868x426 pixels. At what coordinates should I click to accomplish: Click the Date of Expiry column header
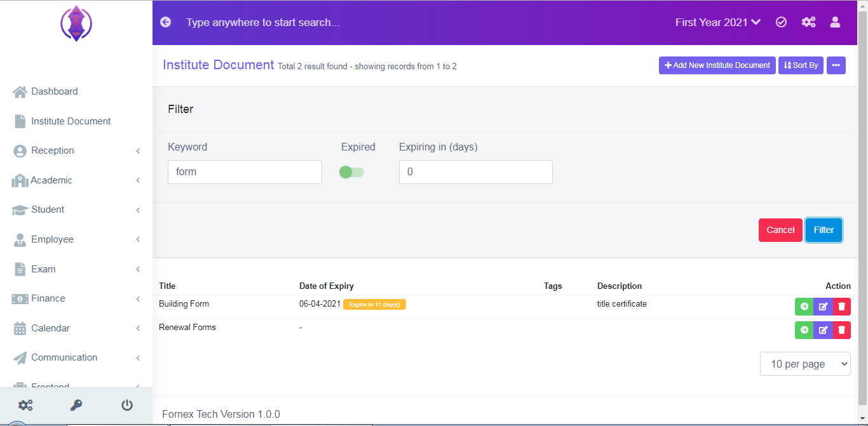click(327, 286)
